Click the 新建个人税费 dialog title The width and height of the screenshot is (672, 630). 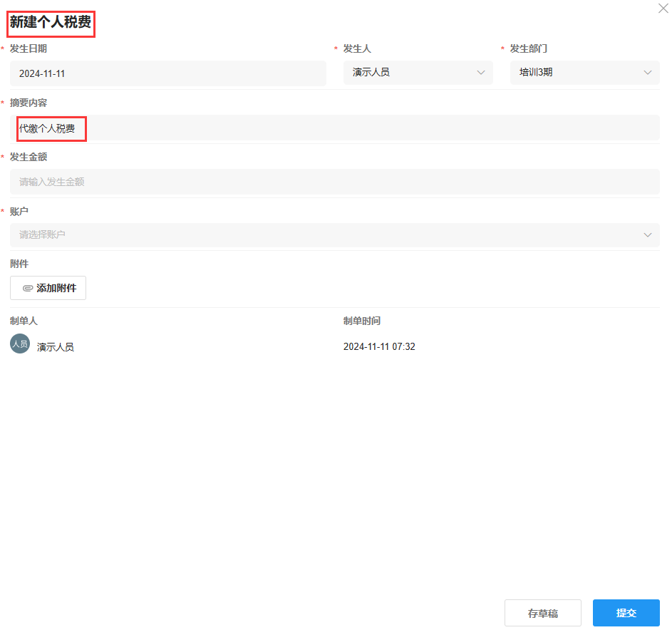[x=51, y=24]
